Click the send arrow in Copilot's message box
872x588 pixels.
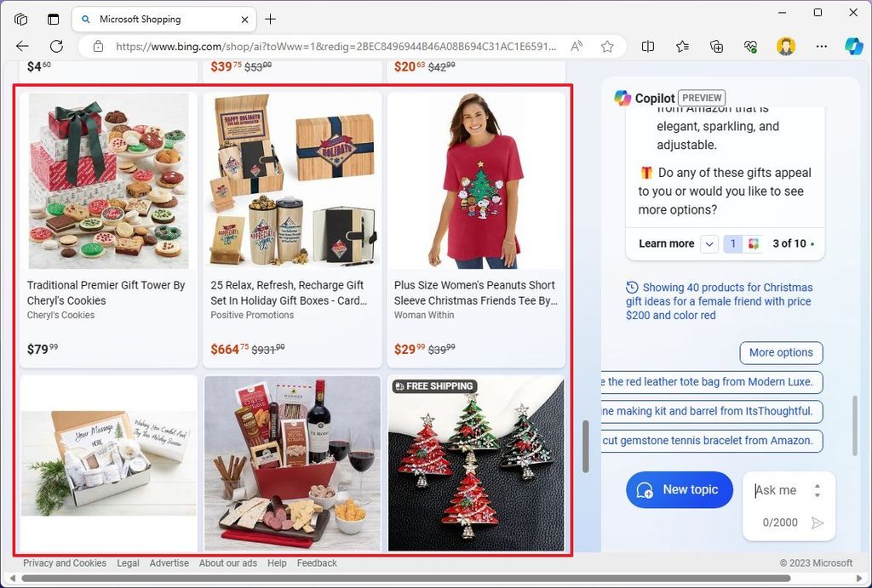pos(817,522)
